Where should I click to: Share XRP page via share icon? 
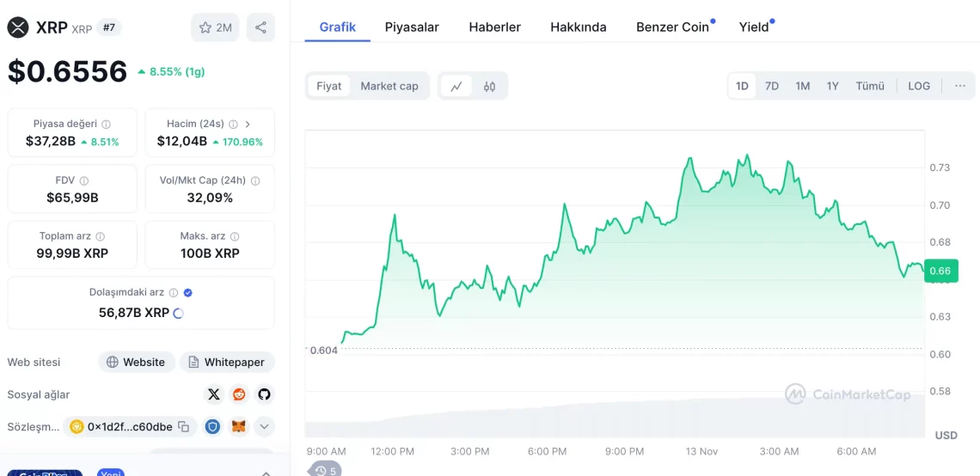pyautogui.click(x=260, y=27)
